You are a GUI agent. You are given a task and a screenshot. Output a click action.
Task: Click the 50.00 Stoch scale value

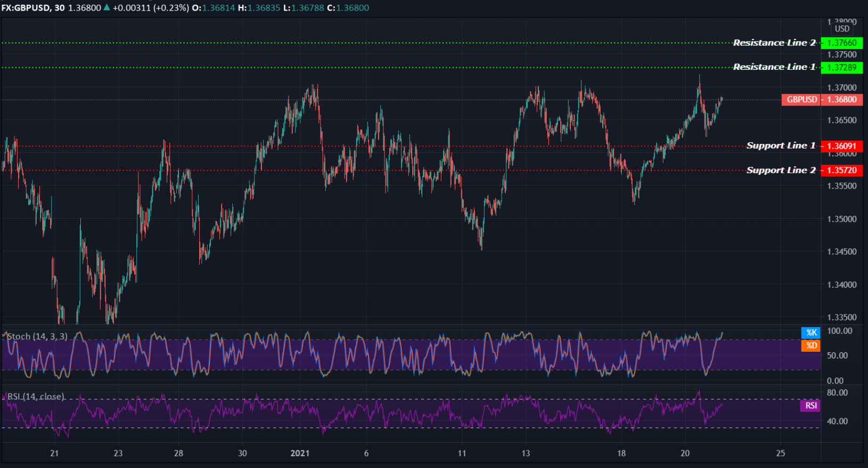click(x=837, y=356)
